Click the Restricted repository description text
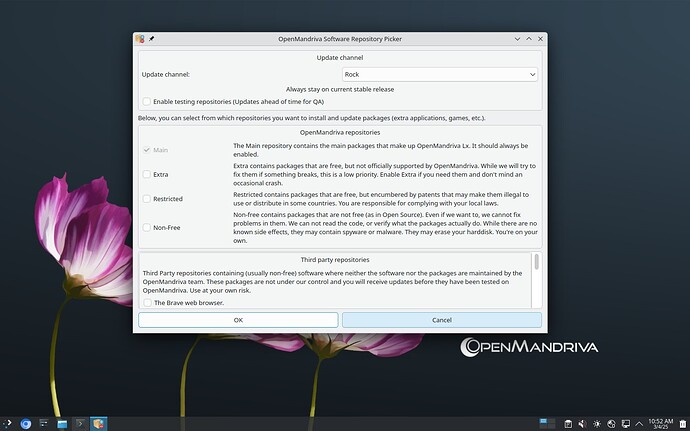The width and height of the screenshot is (690, 431). [x=381, y=199]
